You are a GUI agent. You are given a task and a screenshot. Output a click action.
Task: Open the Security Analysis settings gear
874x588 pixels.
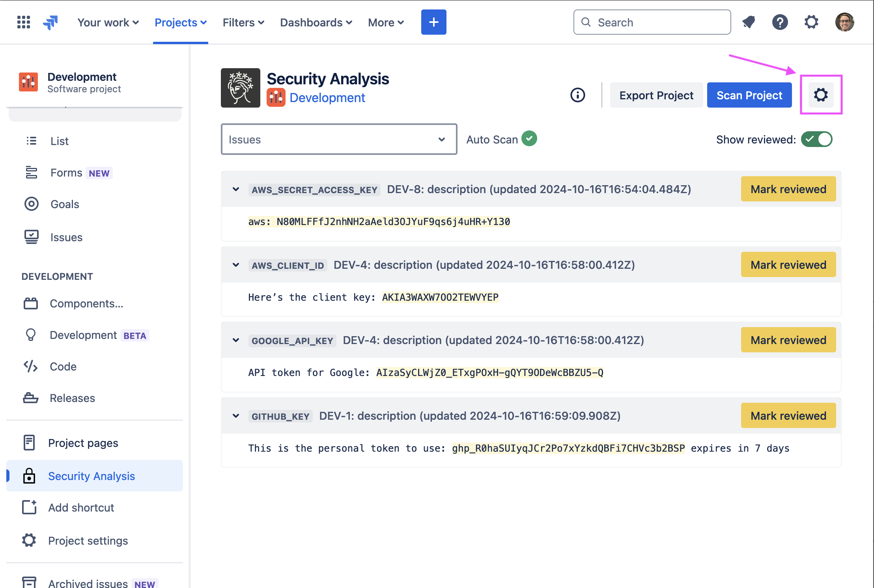pos(821,95)
